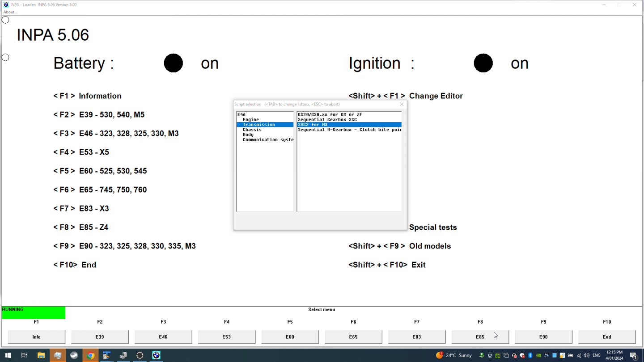Viewport: 644px width, 362px height.
Task: Open the highlighted monitor app on taskbar
Action: pyautogui.click(x=58, y=355)
